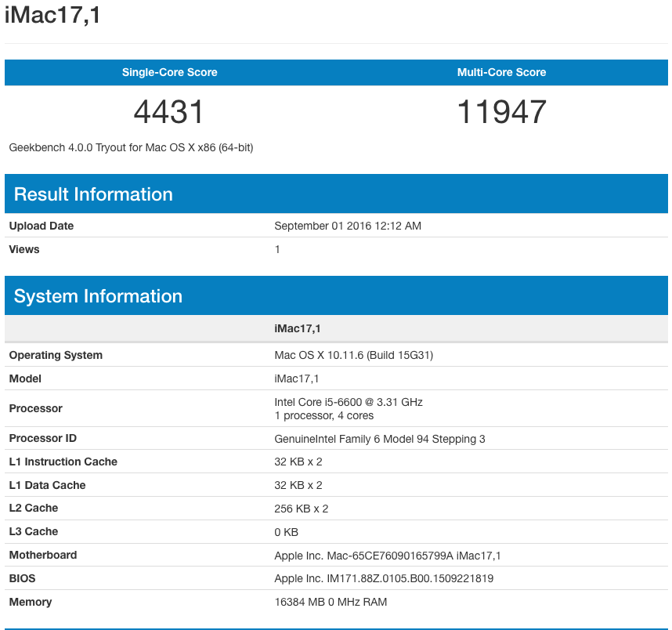Click the iMac17,1 table column header
This screenshot has height=630, width=672.
298,328
